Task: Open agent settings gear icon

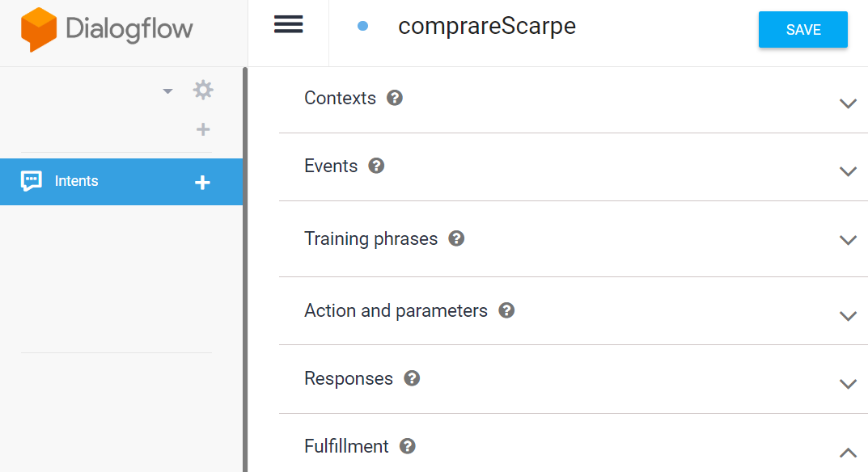Action: (203, 90)
